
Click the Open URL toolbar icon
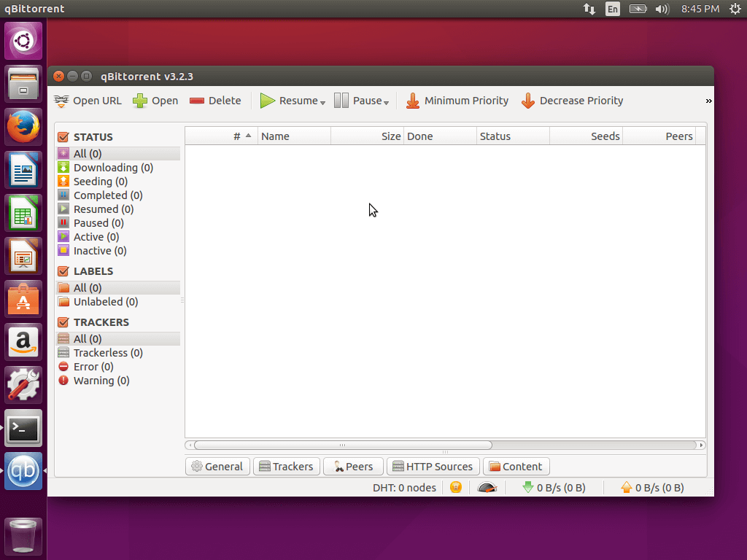pyautogui.click(x=61, y=101)
